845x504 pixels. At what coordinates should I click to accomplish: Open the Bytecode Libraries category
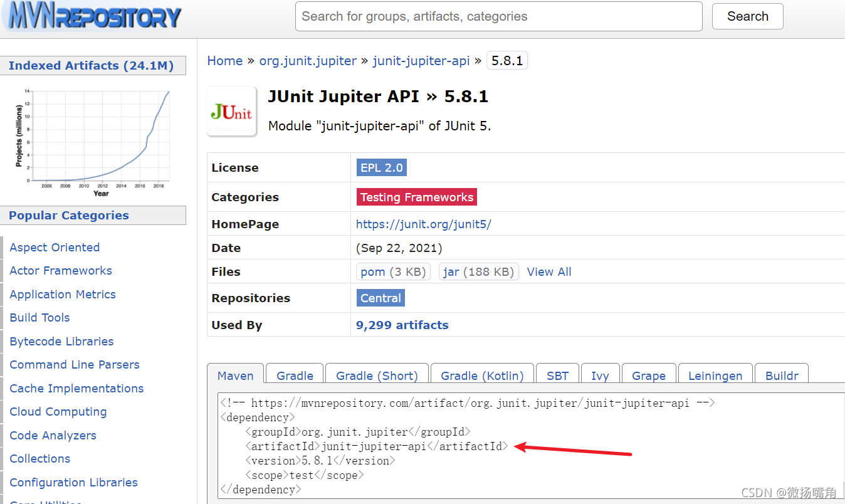[61, 341]
